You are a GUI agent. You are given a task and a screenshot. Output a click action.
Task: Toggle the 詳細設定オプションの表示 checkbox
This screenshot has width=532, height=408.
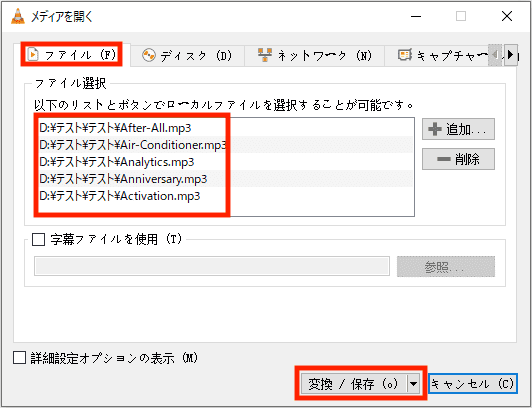pyautogui.click(x=19, y=358)
